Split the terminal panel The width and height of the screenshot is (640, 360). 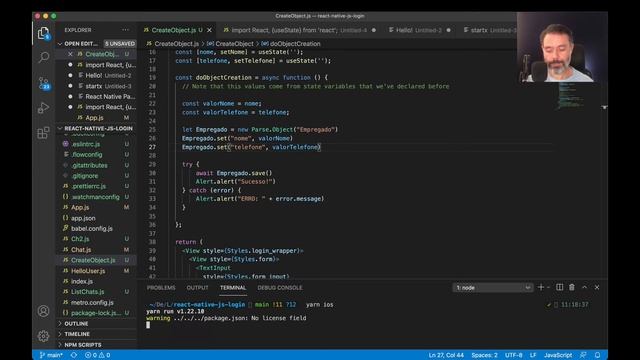click(560, 287)
